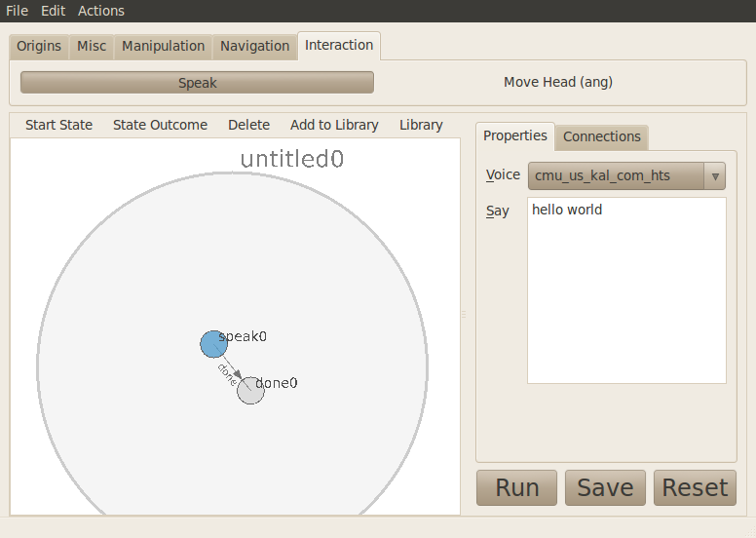Open the File menu
Screen dimensions: 756x538
tap(18, 11)
